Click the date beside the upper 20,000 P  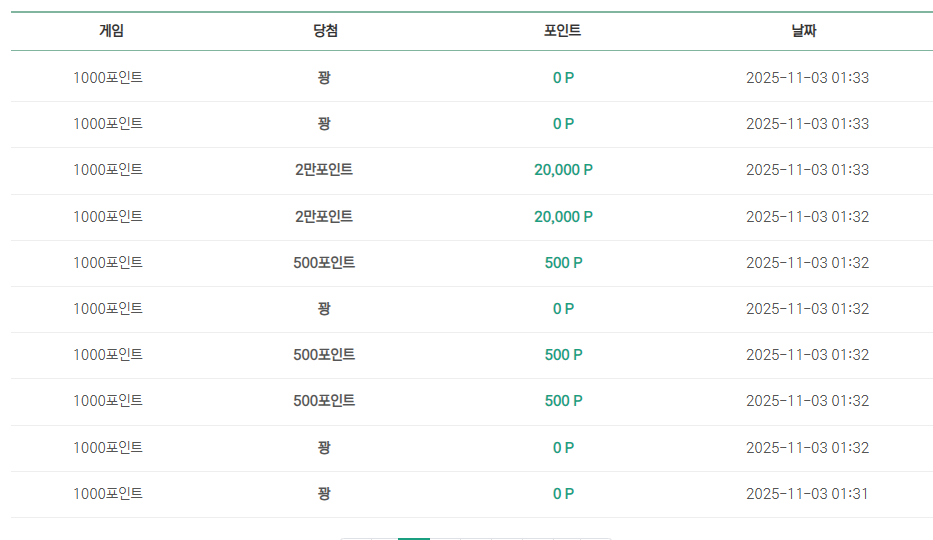click(x=807, y=170)
